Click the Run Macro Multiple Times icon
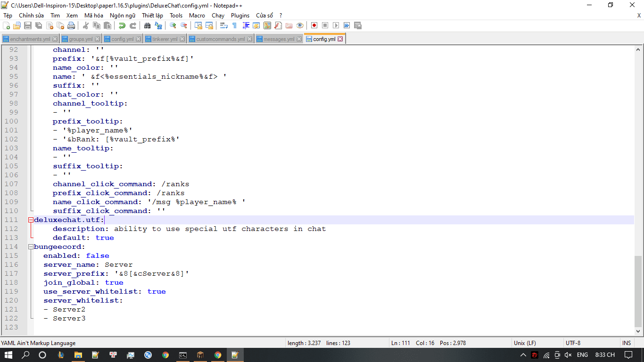This screenshot has height=362, width=644. [x=347, y=25]
